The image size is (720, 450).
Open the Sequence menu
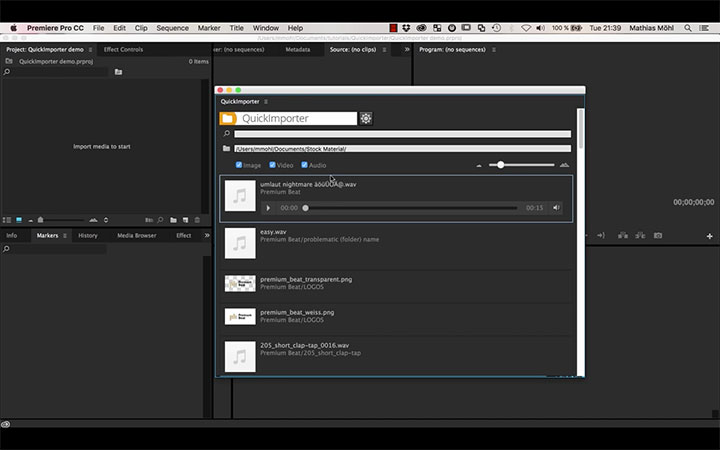tap(172, 28)
